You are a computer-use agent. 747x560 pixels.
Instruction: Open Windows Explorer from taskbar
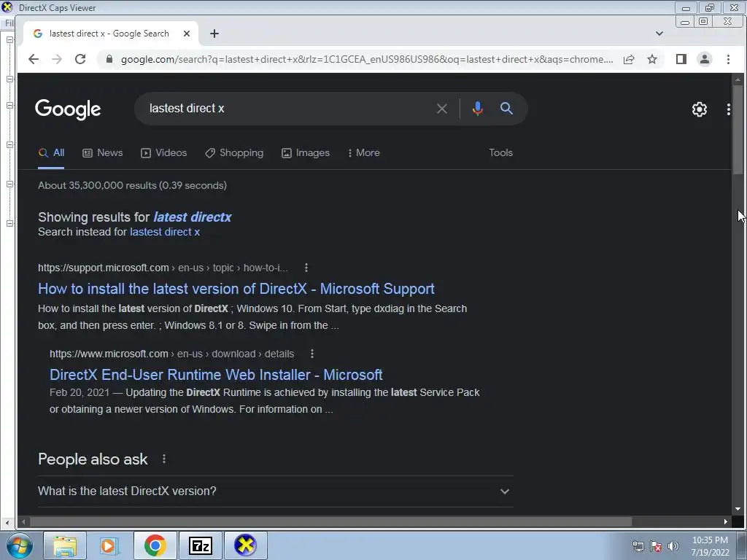(x=65, y=545)
